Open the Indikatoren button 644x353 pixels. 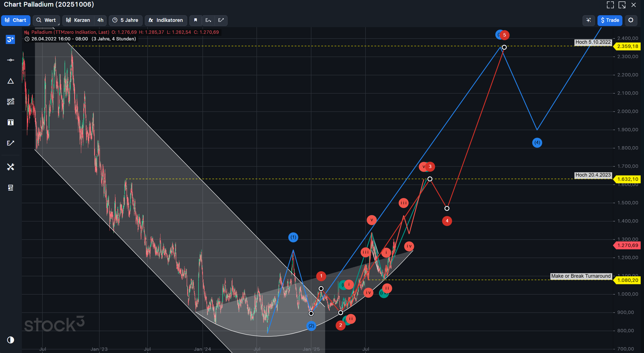coord(166,20)
